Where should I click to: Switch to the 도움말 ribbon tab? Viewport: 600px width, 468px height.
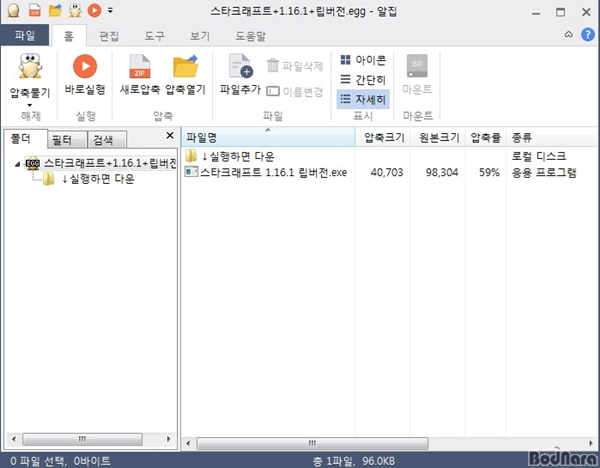pos(251,36)
